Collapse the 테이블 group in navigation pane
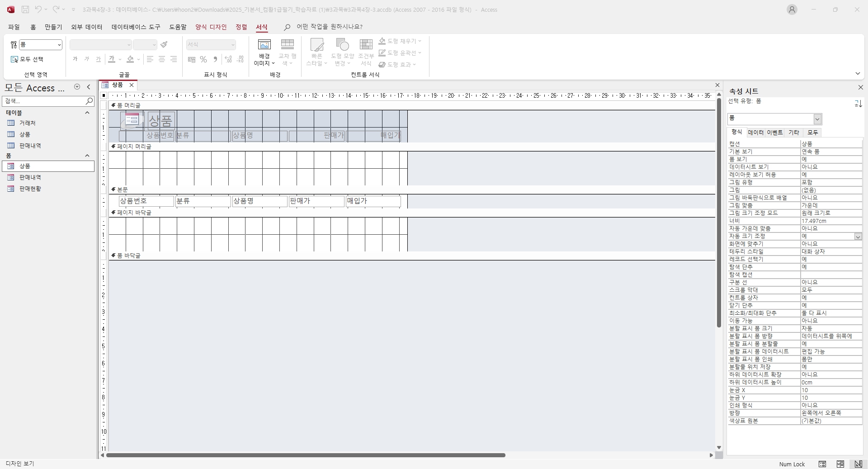This screenshot has width=868, height=469. (87, 113)
